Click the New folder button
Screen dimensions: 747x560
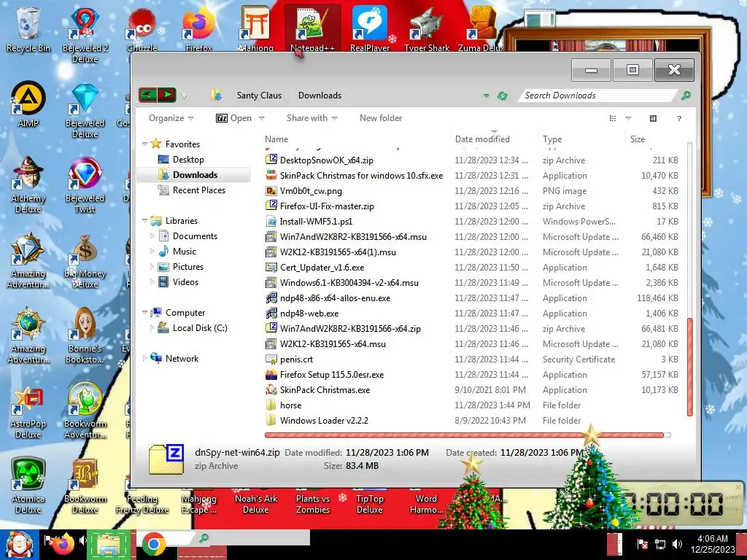(381, 118)
